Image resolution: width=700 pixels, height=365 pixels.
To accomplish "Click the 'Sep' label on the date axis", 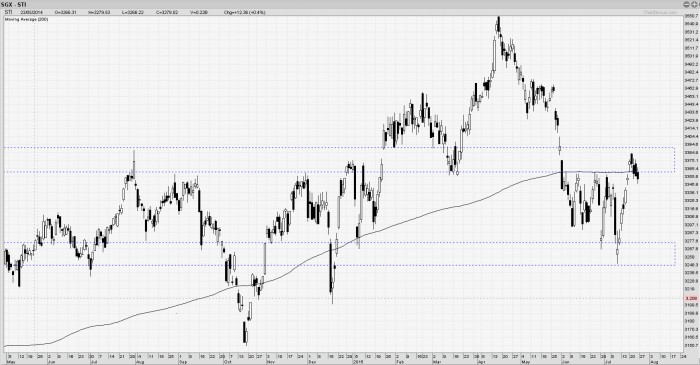I will click(183, 362).
